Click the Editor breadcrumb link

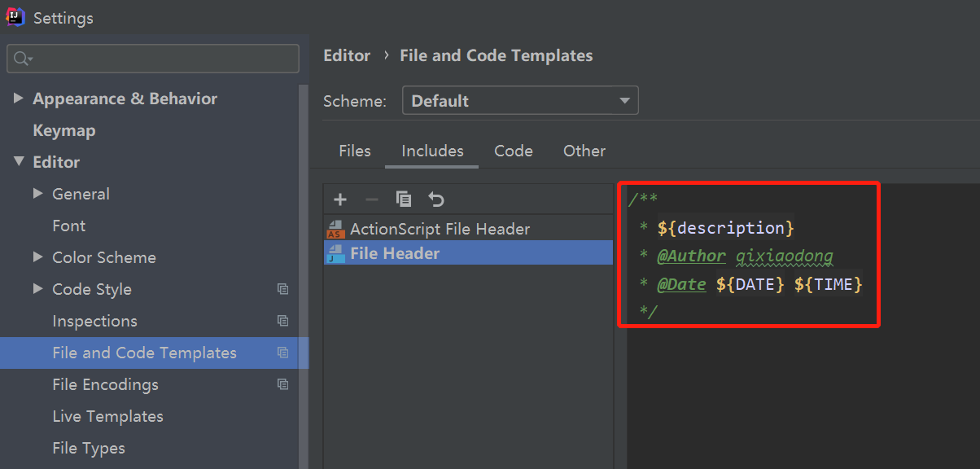(x=347, y=55)
